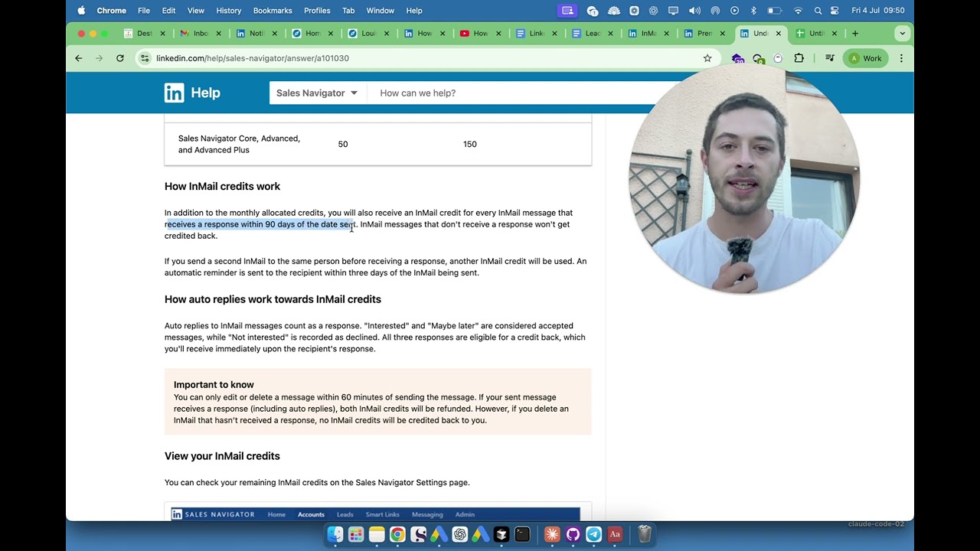980x551 pixels.
Task: Click the 'How can we help?' search field
Action: tap(521, 93)
